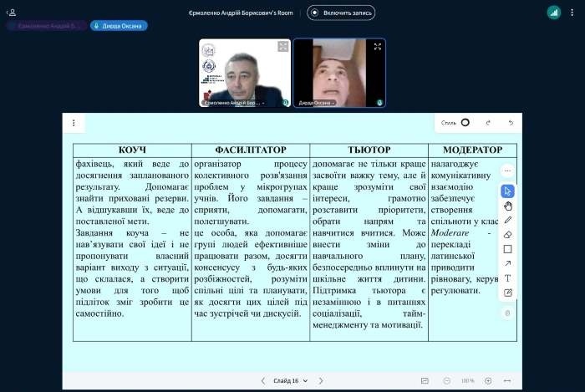
Task: Choose the Text tool
Action: pyautogui.click(x=507, y=278)
